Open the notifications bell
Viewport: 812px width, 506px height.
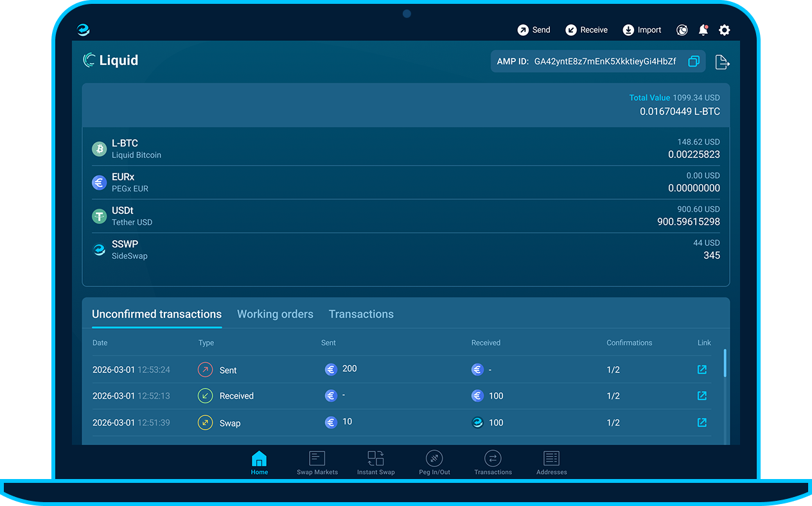point(703,30)
